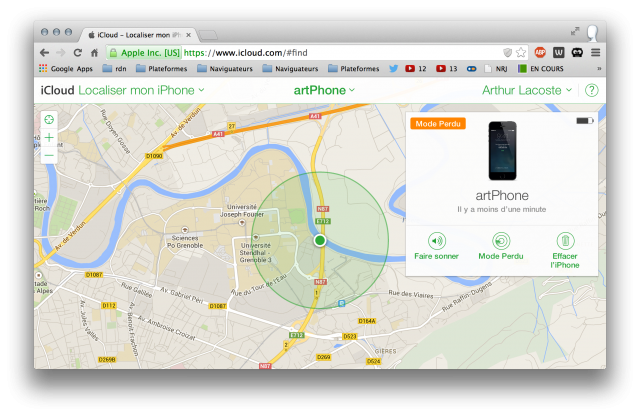The width and height of the screenshot is (640, 416).
Task: Click the Université Joseph Fourier map label
Action: [242, 211]
